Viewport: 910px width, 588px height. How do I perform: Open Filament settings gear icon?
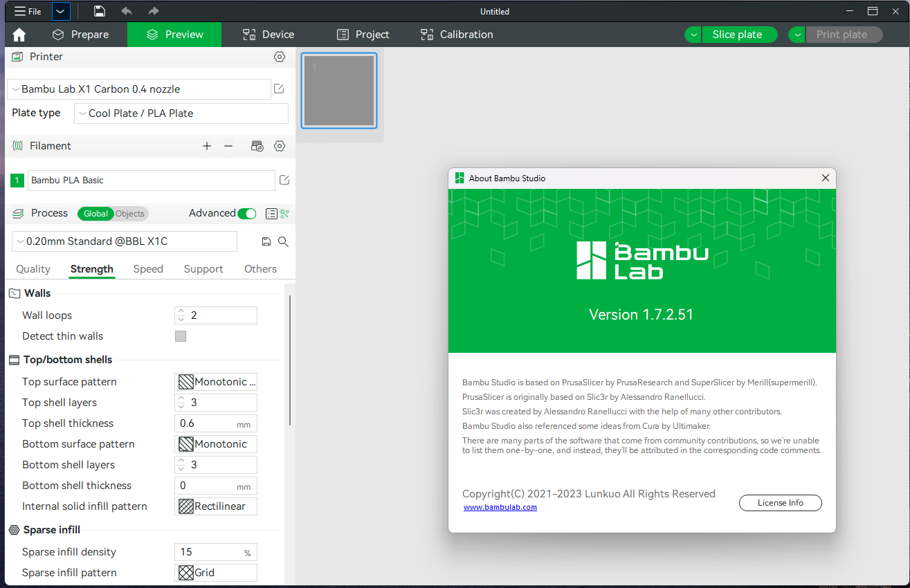(280, 146)
